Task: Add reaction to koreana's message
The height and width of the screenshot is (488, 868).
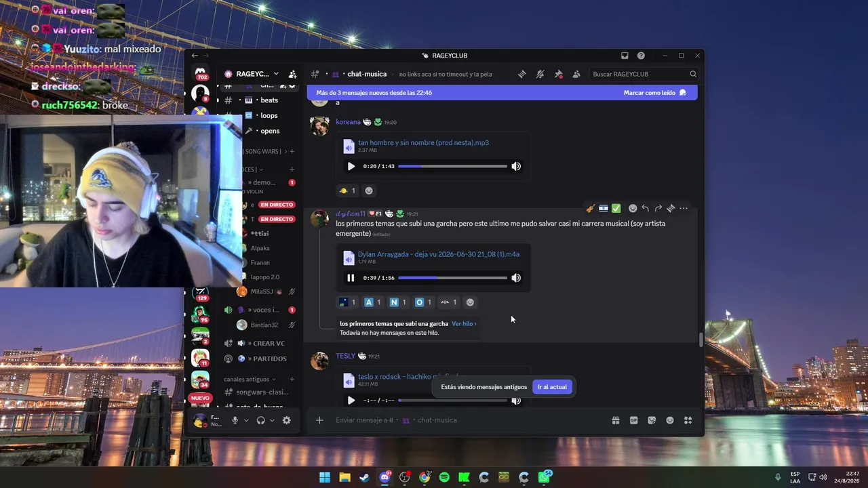Action: 369,190
